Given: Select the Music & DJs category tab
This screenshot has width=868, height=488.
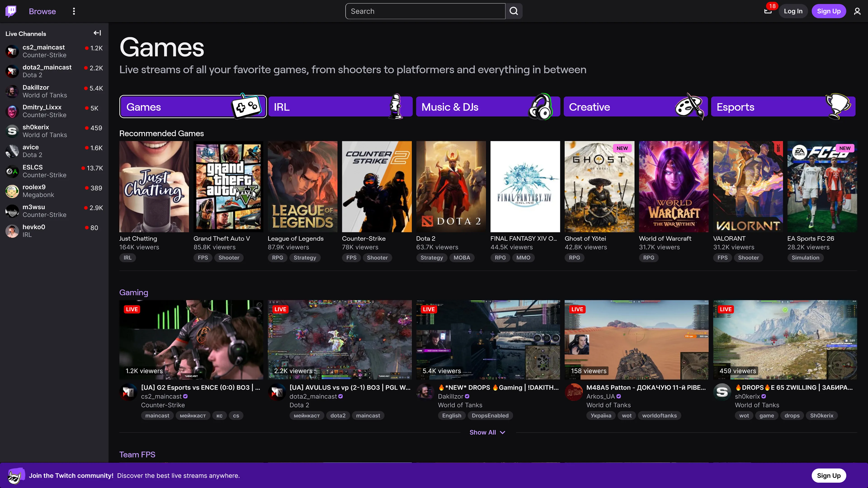Looking at the screenshot, I should (488, 107).
